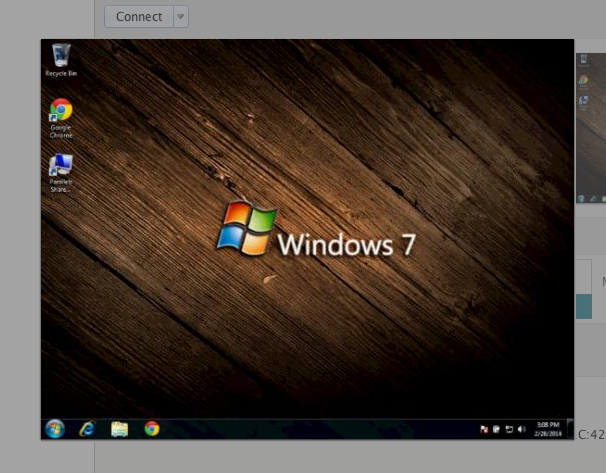Open the Windows Start menu orb
606x473 pixels.
point(55,429)
